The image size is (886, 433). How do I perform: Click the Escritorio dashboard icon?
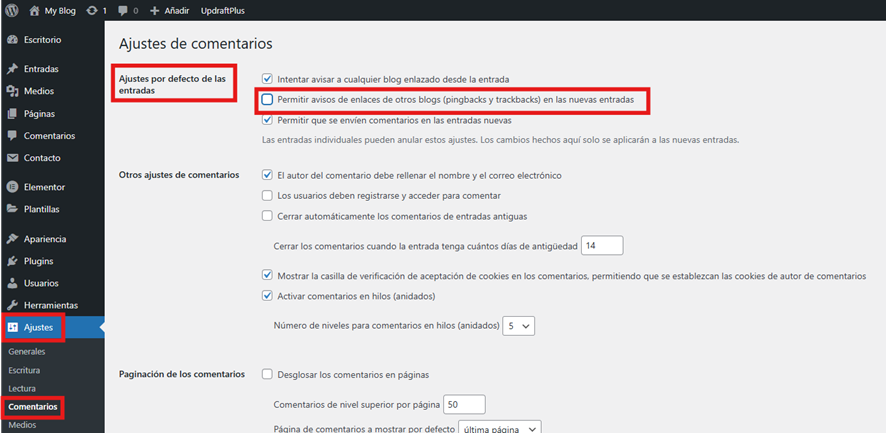[12, 40]
